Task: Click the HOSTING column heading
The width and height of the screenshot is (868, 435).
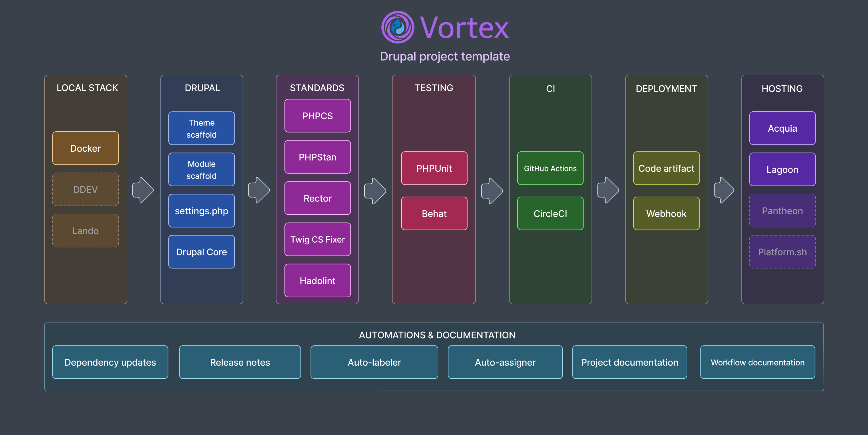Action: click(782, 89)
